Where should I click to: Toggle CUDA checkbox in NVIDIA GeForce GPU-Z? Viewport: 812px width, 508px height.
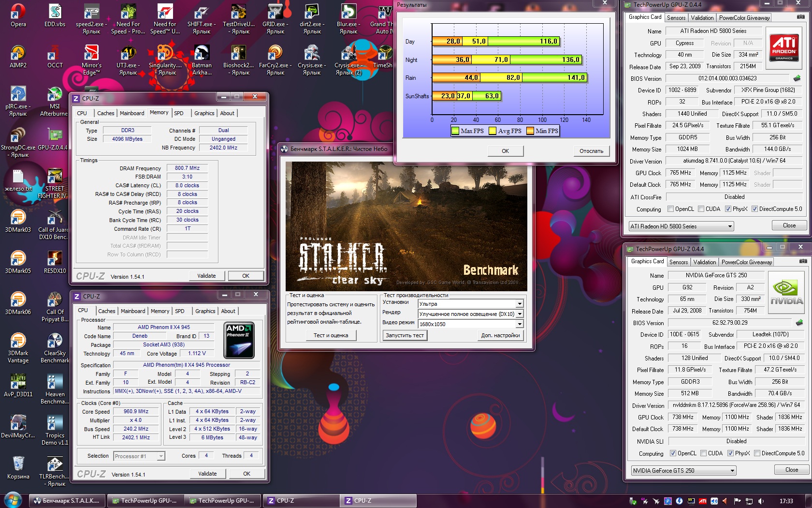click(703, 453)
